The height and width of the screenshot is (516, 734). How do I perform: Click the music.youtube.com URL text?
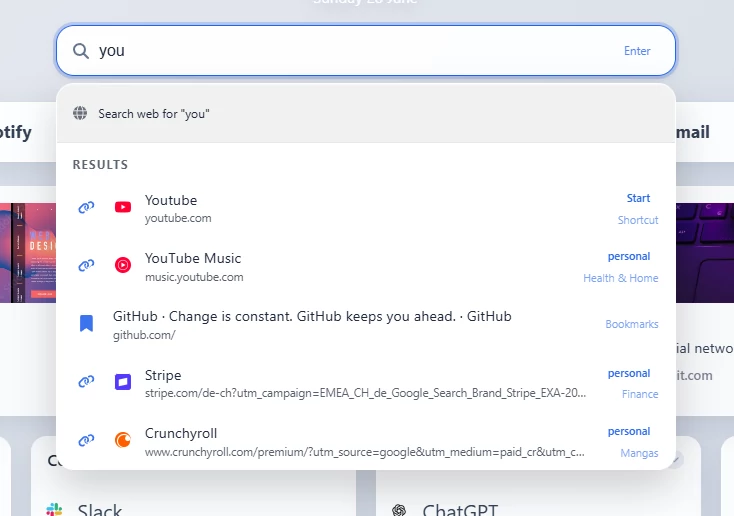coord(194,277)
